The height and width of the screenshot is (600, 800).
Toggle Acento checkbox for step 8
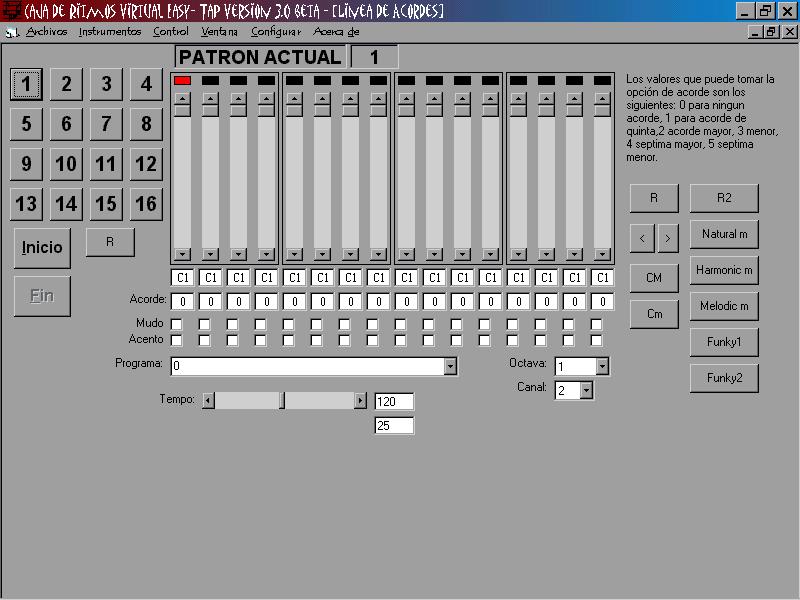tap(372, 340)
